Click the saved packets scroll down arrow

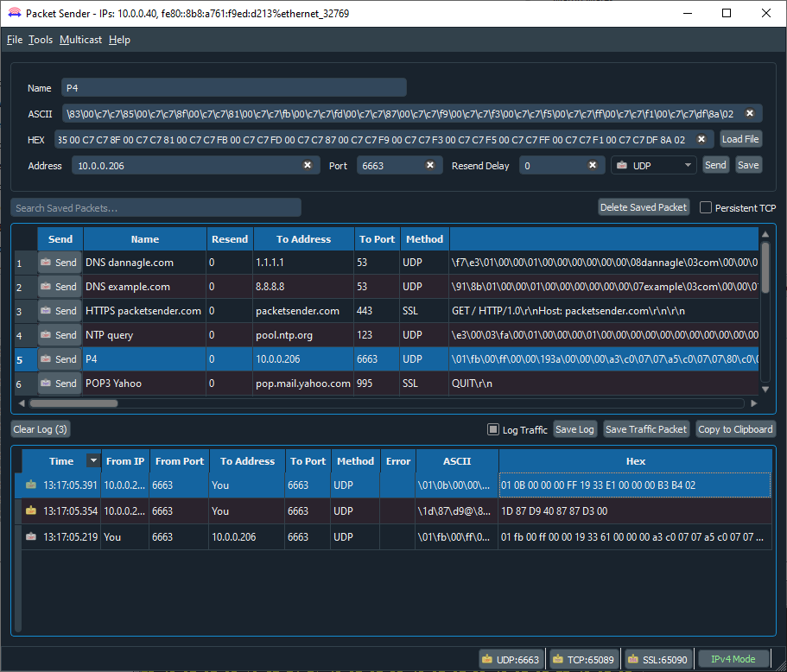[765, 389]
